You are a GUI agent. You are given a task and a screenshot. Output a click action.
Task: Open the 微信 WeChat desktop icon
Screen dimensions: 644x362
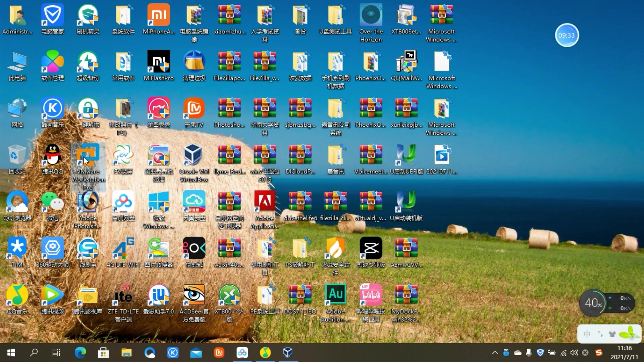[53, 206]
